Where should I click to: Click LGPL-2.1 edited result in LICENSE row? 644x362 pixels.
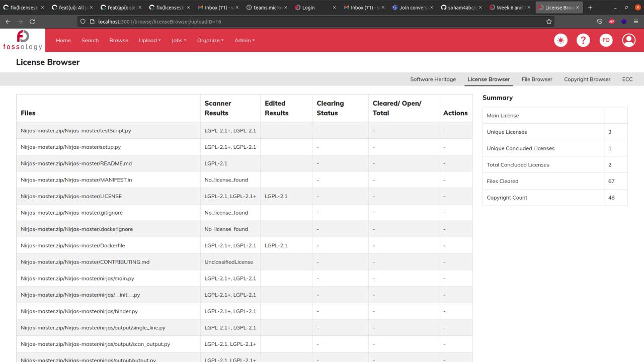pyautogui.click(x=276, y=196)
